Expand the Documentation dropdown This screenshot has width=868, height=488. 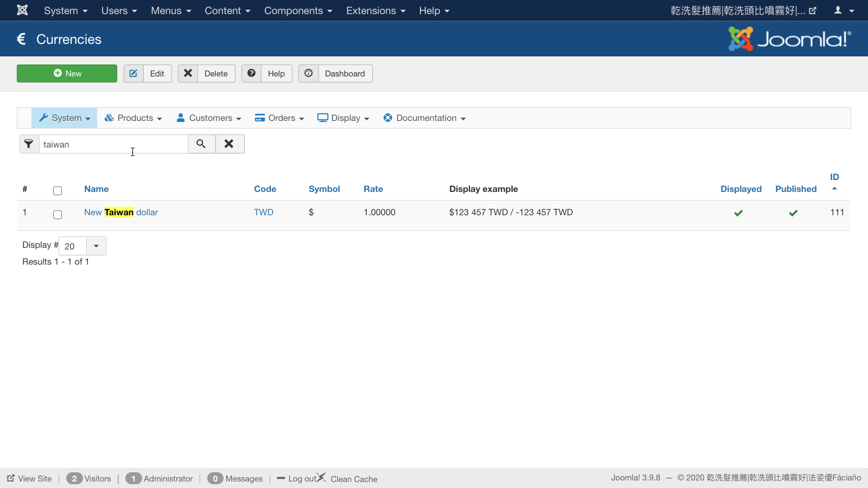point(424,118)
